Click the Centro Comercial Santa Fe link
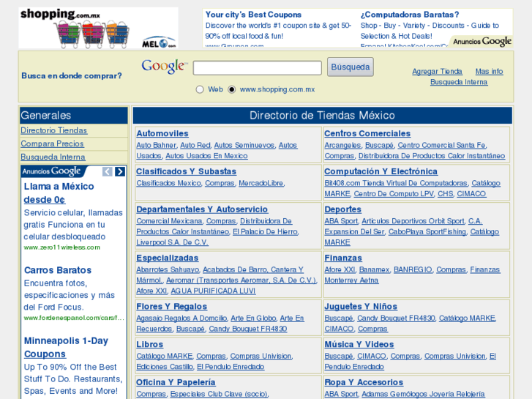The height and width of the screenshot is (399, 532). pyautogui.click(x=442, y=146)
